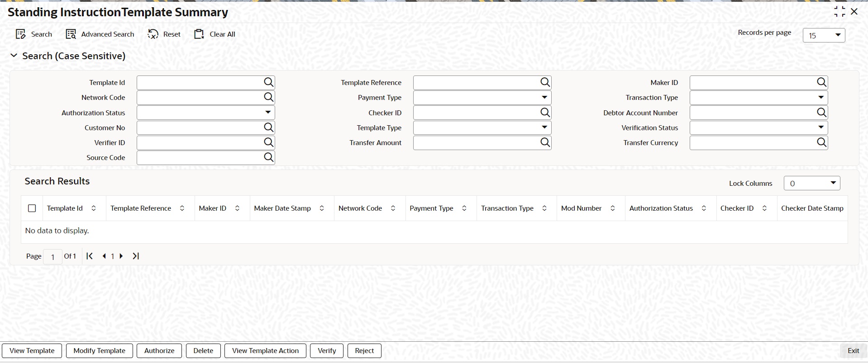Click the Clear All icon
868x363 pixels.
[x=199, y=34]
